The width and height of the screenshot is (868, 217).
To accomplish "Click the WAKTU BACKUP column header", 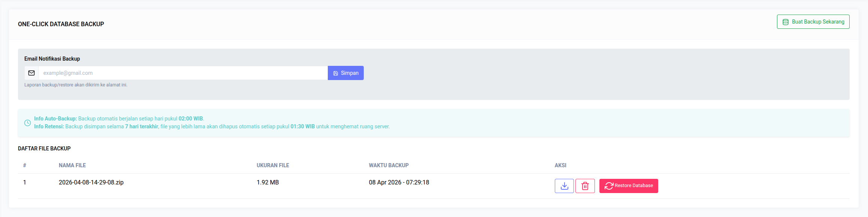I will click(x=388, y=165).
